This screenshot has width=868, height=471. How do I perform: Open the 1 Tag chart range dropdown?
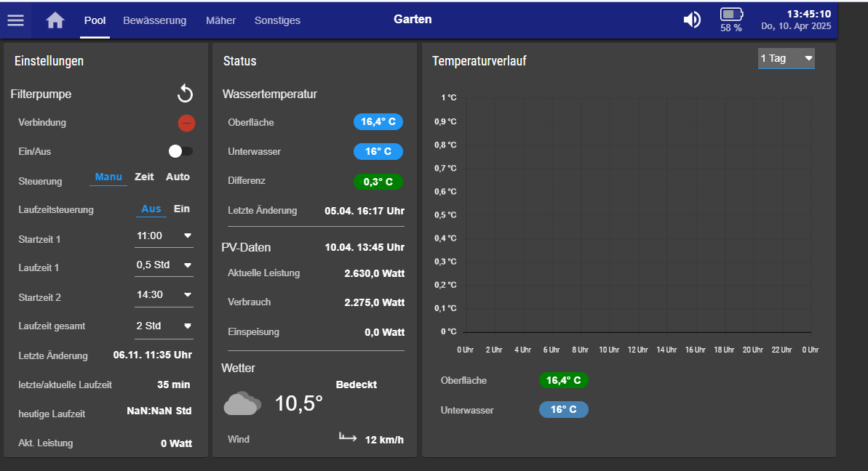786,59
